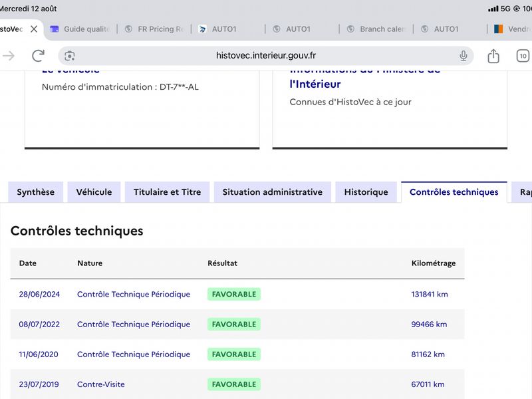
Task: Open the Historique tab
Action: point(366,192)
